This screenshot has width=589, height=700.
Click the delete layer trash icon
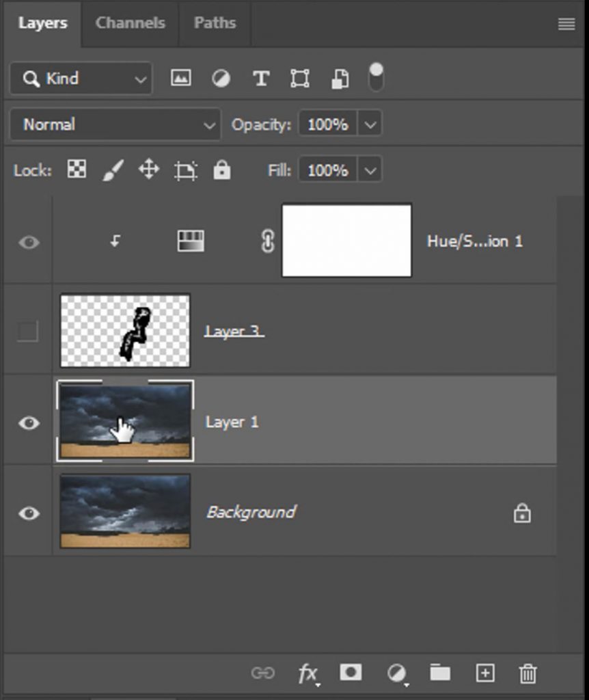(x=528, y=673)
